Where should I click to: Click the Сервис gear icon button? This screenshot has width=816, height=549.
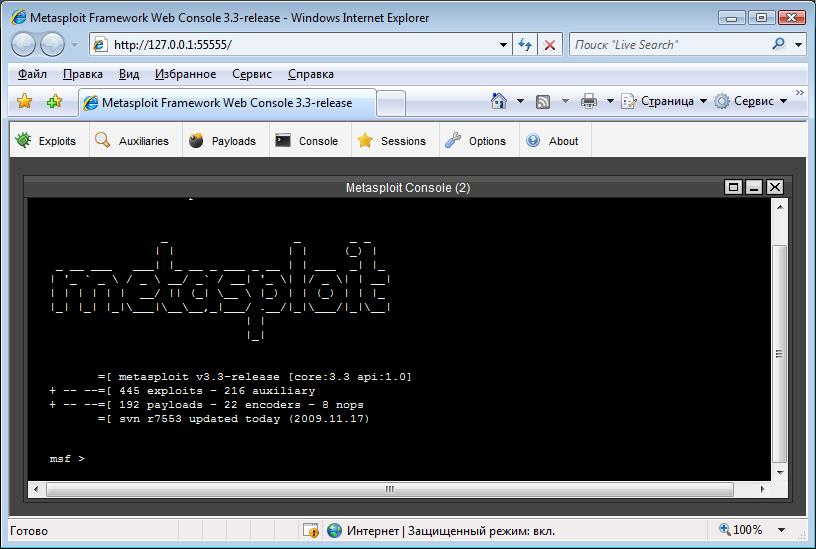(722, 101)
